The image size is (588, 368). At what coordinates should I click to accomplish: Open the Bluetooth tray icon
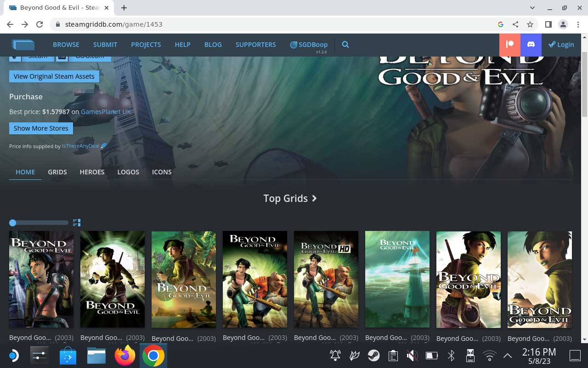451,356
